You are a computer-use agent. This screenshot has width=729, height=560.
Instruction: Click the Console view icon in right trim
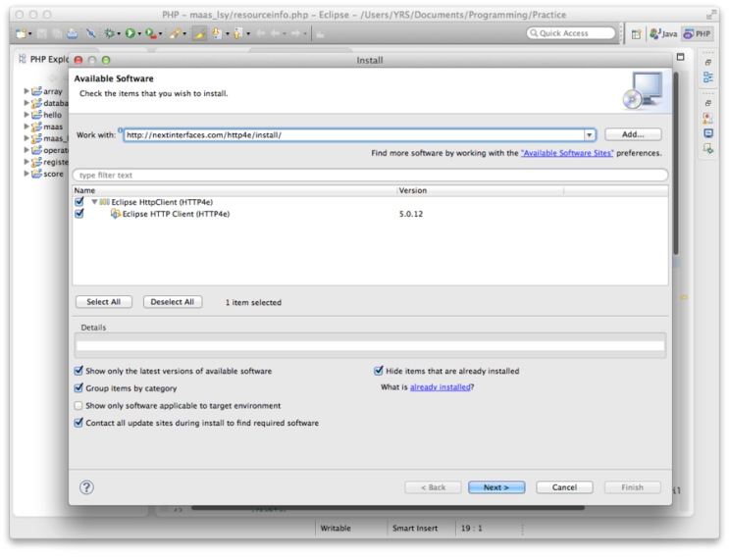coord(708,133)
